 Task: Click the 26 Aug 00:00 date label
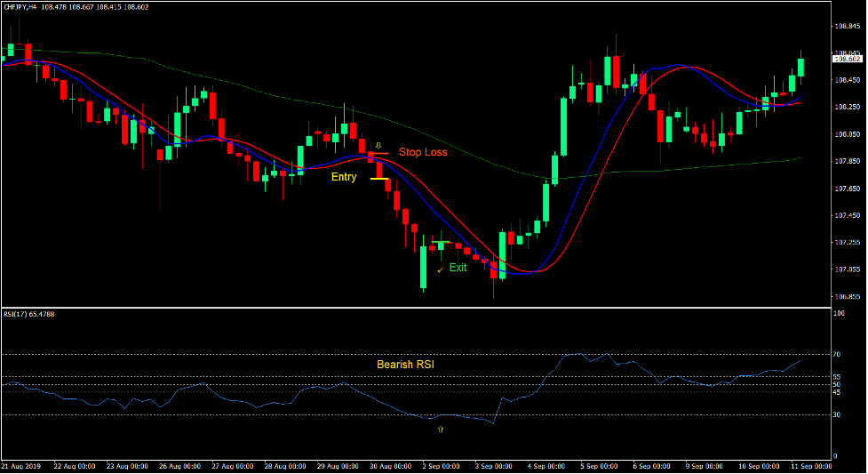click(x=179, y=466)
